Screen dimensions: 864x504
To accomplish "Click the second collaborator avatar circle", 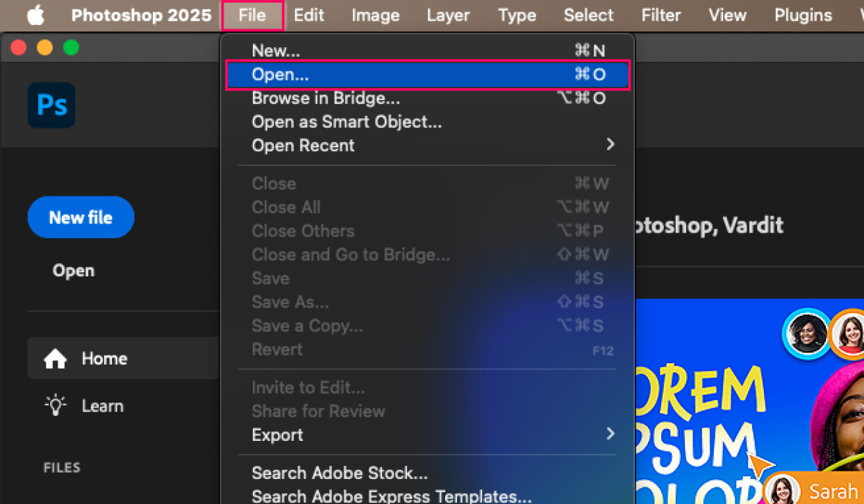I will (x=853, y=333).
